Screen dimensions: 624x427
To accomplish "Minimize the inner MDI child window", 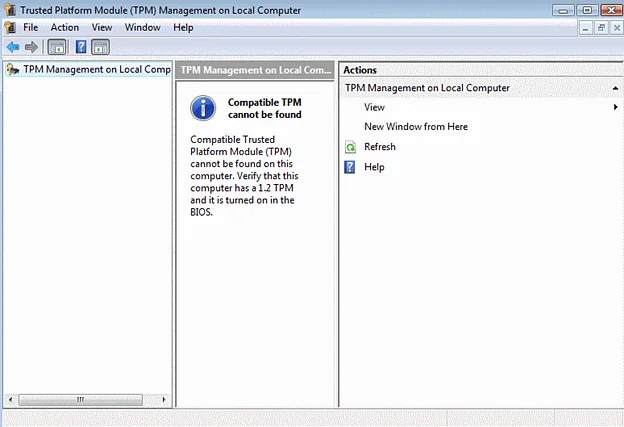I will [x=585, y=28].
